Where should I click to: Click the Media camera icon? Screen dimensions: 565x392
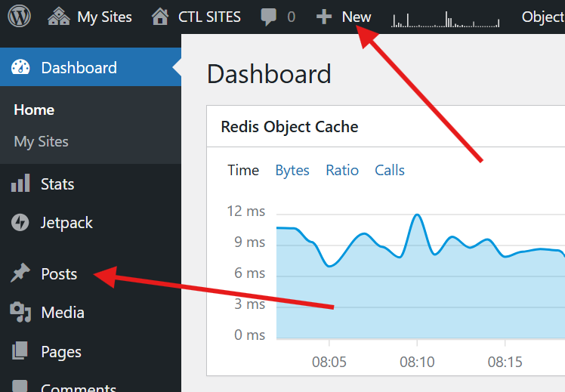20,312
